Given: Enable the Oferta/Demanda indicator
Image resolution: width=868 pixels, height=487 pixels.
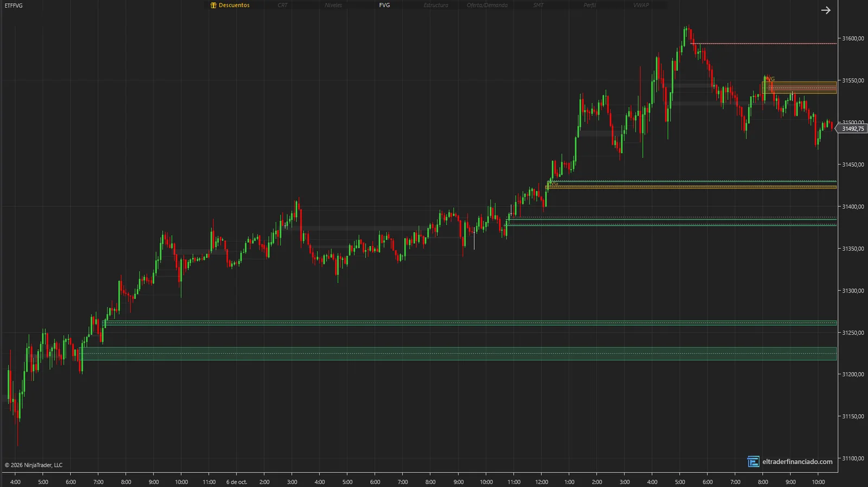Looking at the screenshot, I should click(x=487, y=5).
